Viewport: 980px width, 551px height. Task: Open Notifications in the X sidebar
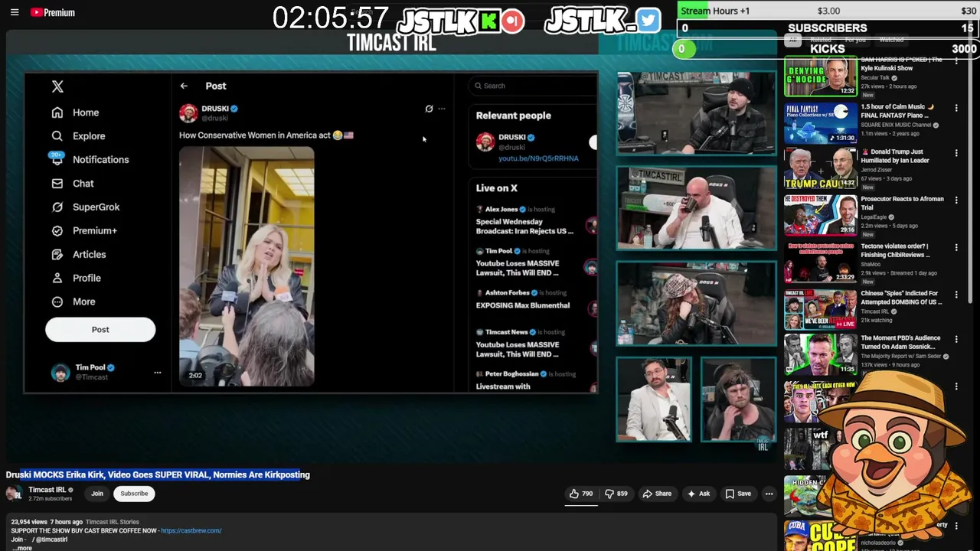pyautogui.click(x=90, y=160)
